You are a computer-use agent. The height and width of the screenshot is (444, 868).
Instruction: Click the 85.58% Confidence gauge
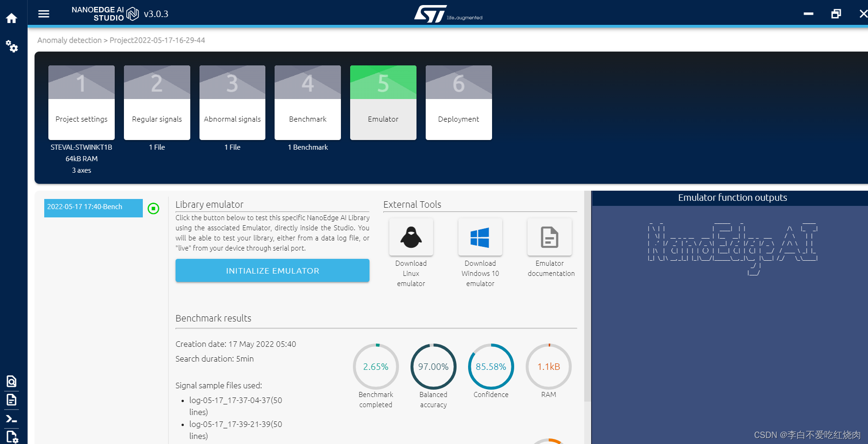pyautogui.click(x=491, y=367)
